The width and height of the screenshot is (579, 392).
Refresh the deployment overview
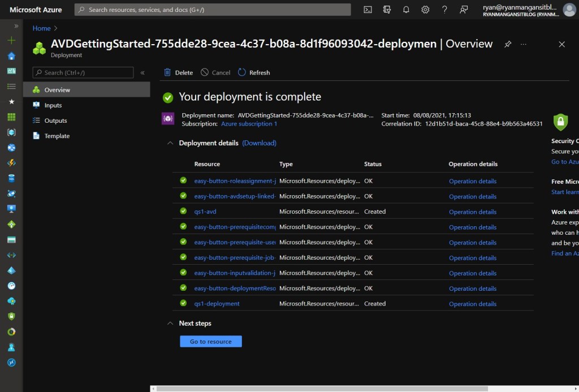click(254, 72)
